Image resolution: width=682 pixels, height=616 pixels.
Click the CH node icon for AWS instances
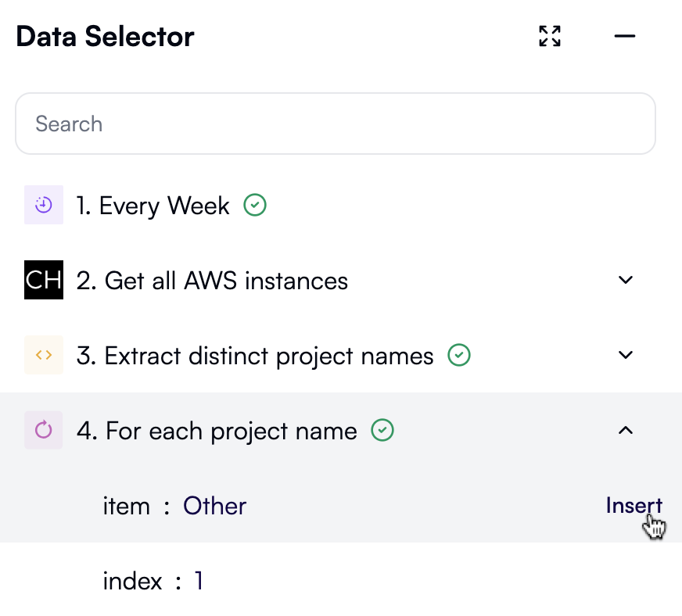tap(43, 280)
